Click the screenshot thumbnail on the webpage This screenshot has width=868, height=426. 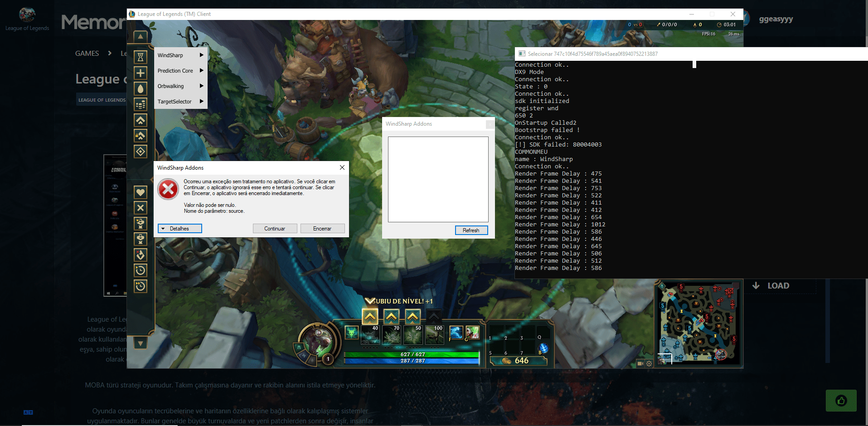point(115,225)
